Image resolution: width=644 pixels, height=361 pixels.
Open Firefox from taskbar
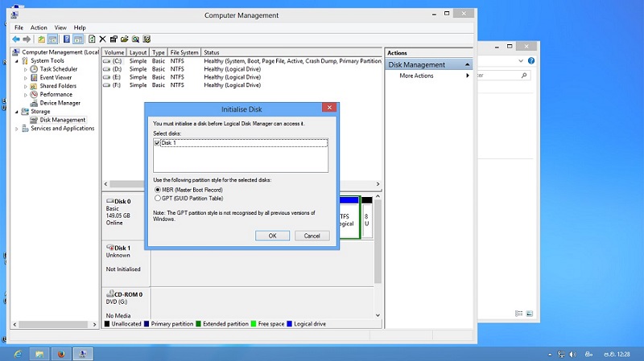tap(61, 354)
